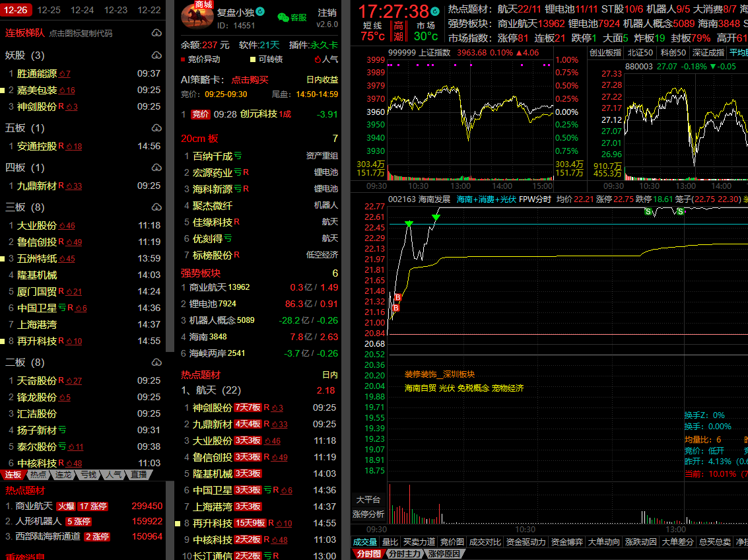Screen dimensions: 748x560
Task: Click the cloud copy icon beside 连板梯队
Action: pos(156,33)
